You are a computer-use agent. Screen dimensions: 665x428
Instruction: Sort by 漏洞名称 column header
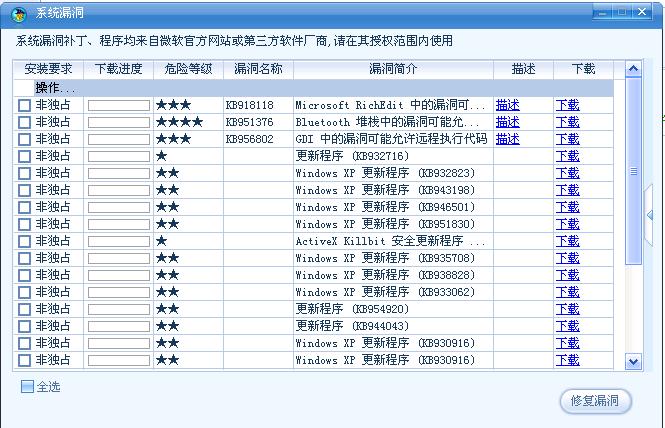coord(258,69)
